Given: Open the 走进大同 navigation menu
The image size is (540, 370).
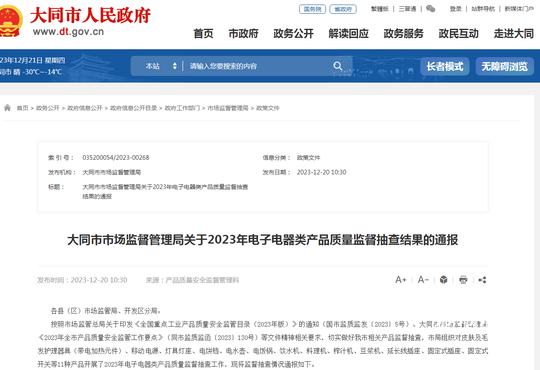Looking at the screenshot, I should click(x=513, y=33).
